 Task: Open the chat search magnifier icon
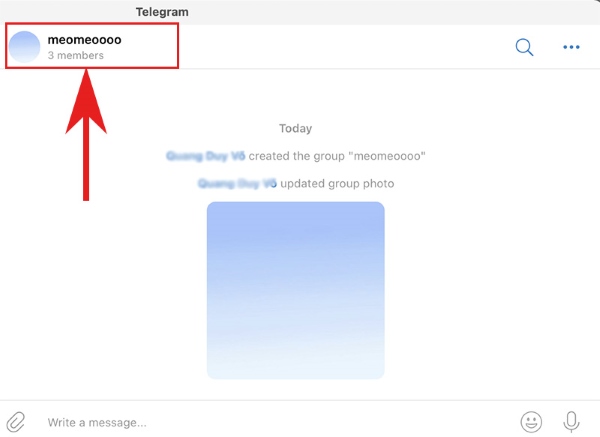tap(524, 47)
